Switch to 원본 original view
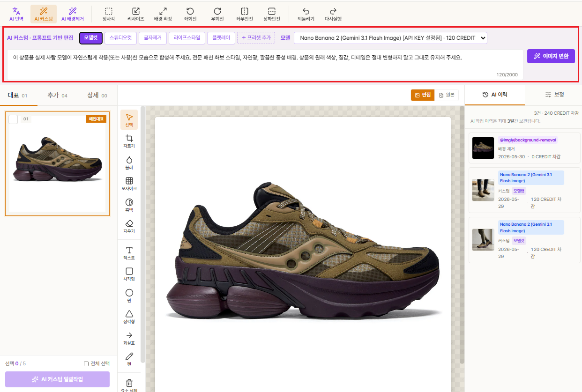 (447, 95)
